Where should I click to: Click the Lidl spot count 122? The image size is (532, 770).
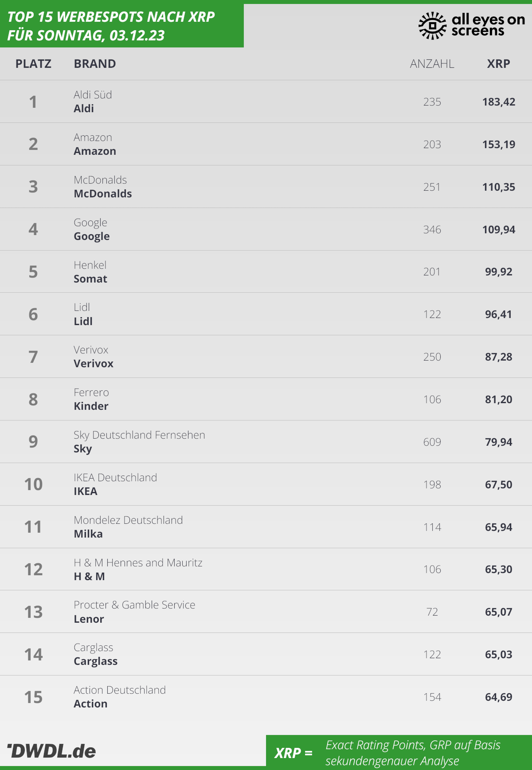pos(432,314)
